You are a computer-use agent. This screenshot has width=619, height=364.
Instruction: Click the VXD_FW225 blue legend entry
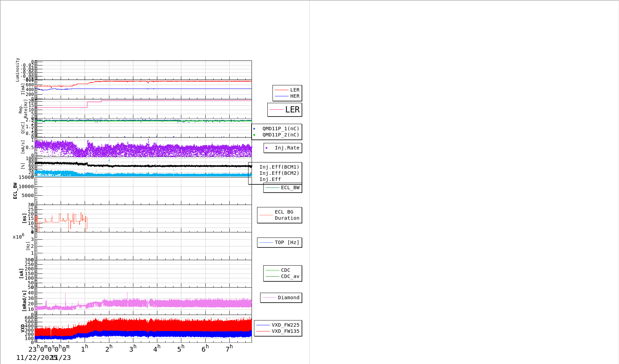pyautogui.click(x=278, y=325)
